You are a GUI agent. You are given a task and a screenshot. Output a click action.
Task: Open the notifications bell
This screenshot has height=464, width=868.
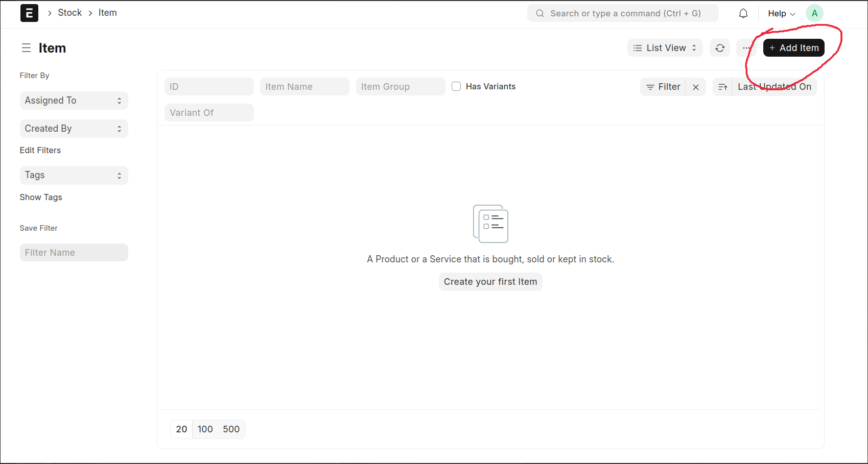coord(743,14)
